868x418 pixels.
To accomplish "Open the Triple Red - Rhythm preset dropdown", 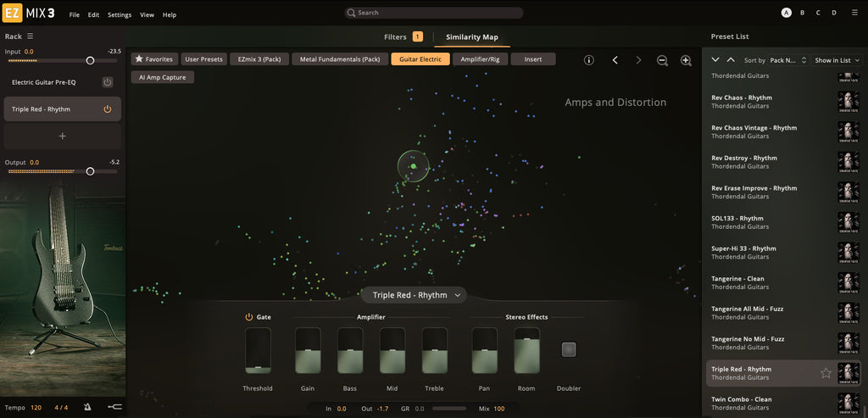I will (x=414, y=295).
